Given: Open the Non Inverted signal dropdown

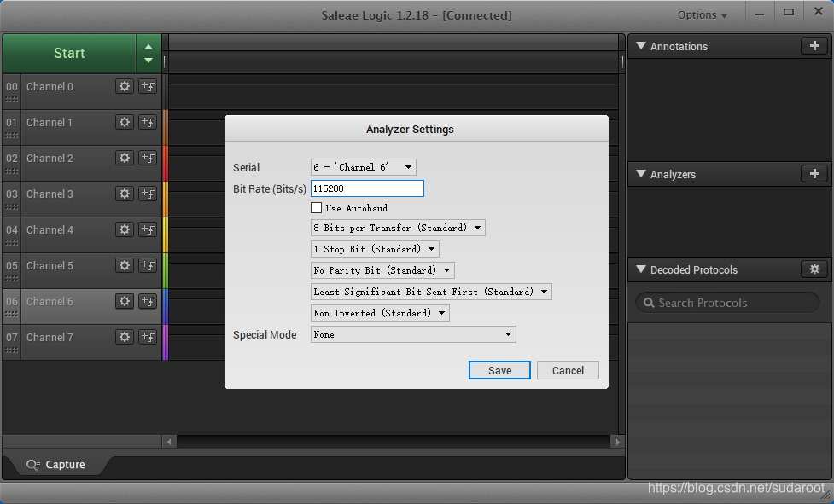Looking at the screenshot, I should pyautogui.click(x=381, y=313).
